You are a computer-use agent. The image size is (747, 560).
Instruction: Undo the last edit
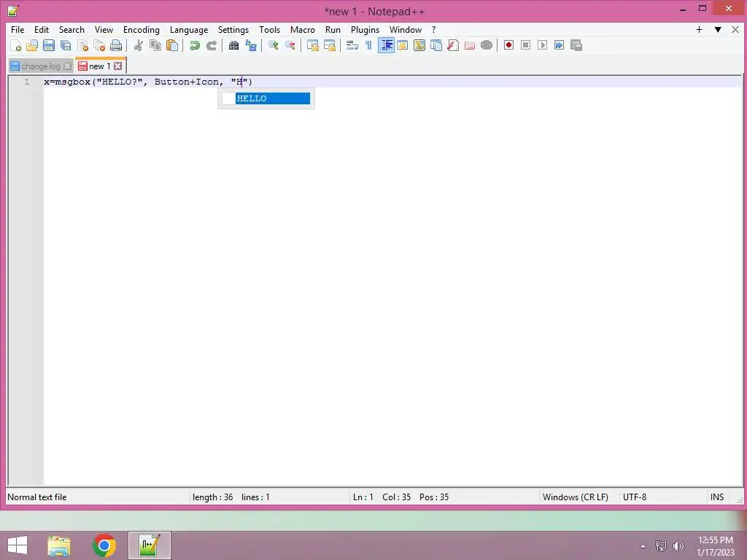pos(194,45)
